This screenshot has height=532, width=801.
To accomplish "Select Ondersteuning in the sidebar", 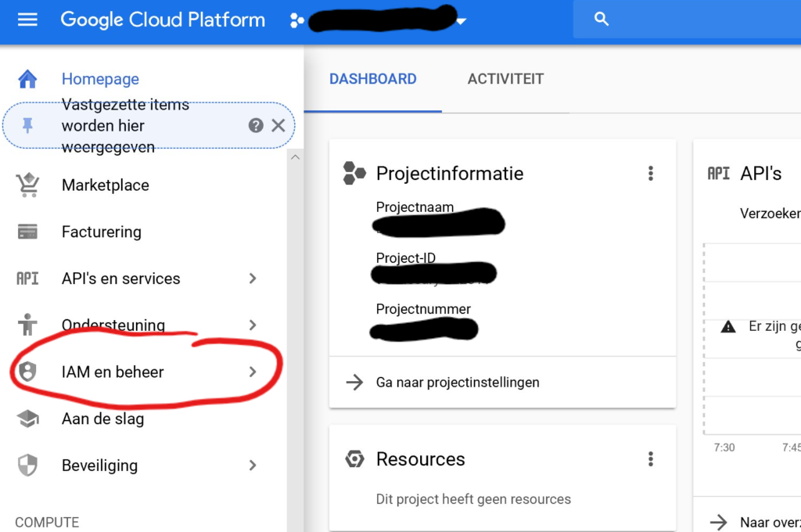I will tap(113, 325).
